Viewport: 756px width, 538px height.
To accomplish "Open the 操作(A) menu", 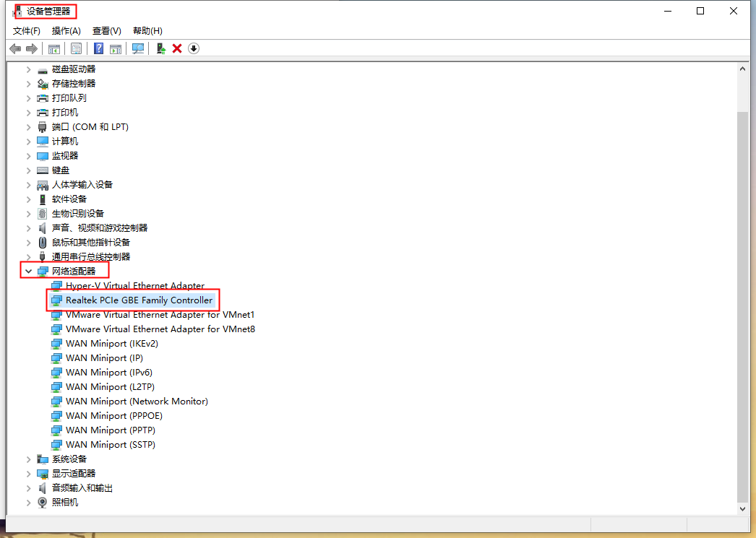I will [x=66, y=30].
